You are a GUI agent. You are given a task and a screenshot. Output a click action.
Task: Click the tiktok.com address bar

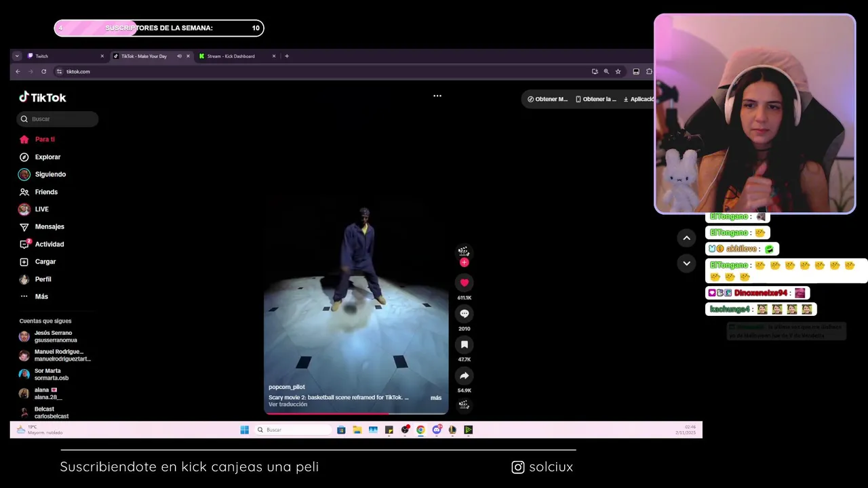tap(325, 71)
